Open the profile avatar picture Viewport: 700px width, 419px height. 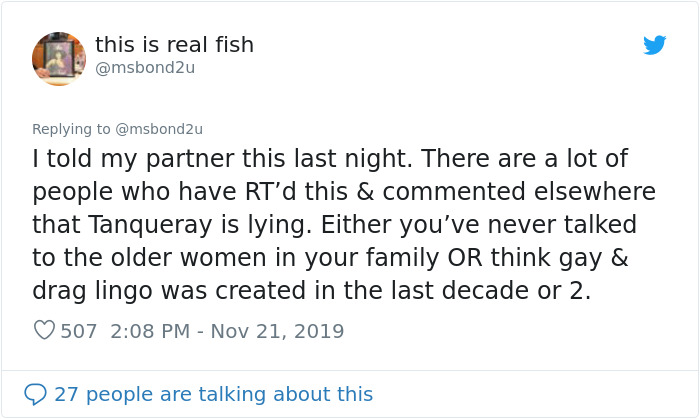pyautogui.click(x=59, y=58)
